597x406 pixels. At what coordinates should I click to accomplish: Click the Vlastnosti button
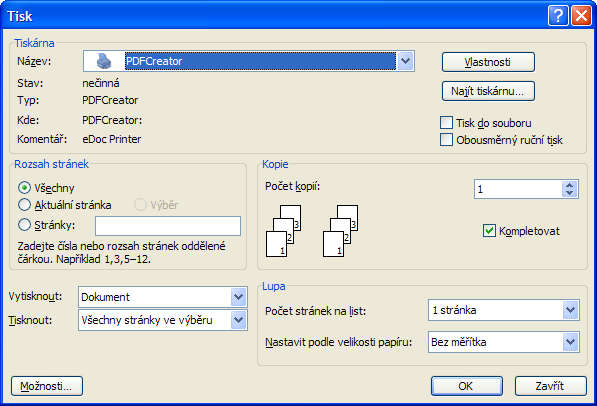tap(488, 62)
